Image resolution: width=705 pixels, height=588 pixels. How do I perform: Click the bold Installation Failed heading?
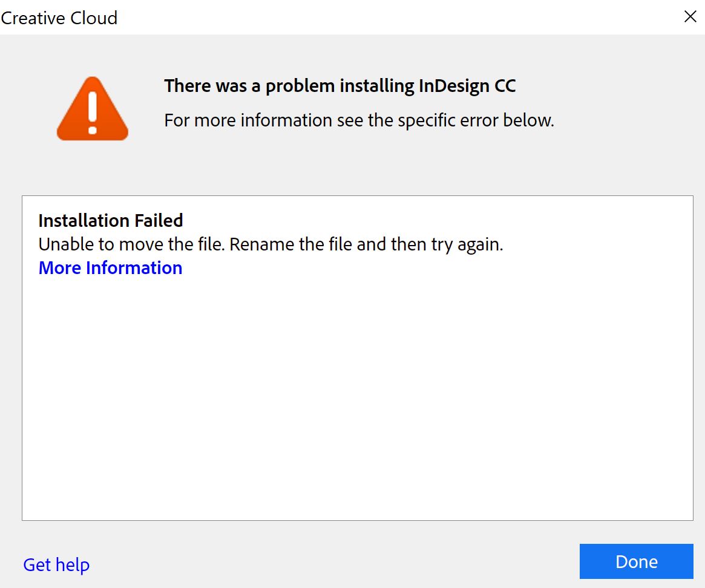click(110, 220)
